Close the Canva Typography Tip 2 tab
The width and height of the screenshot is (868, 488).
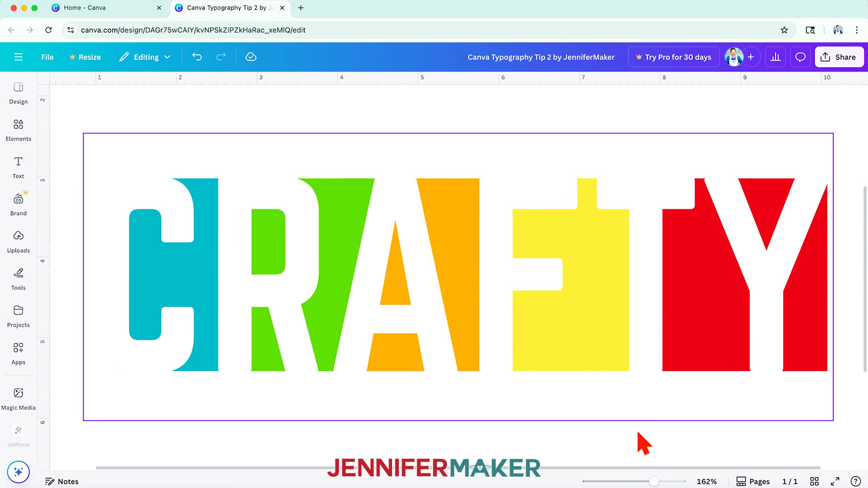tap(282, 8)
